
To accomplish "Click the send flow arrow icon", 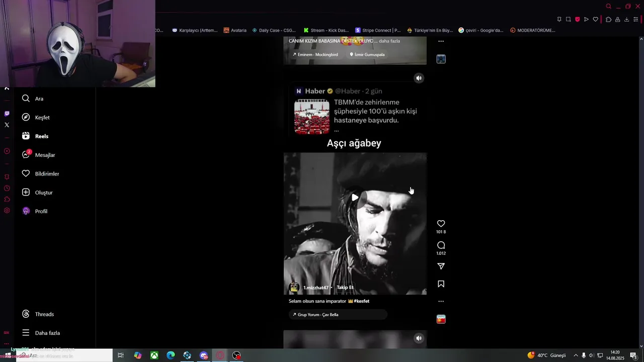I will coord(586,19).
